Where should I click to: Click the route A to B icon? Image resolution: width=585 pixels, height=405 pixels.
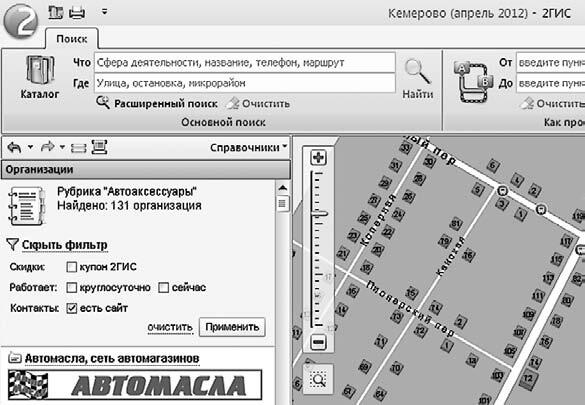(x=473, y=82)
